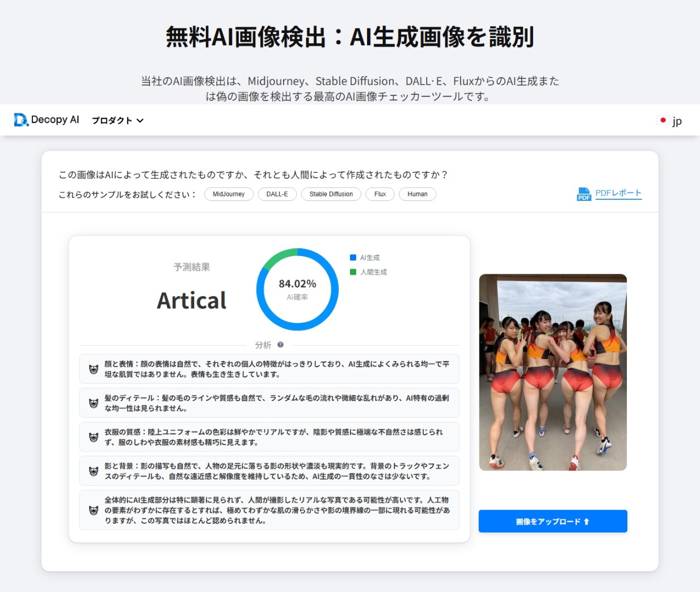Open the PDFレポート link

tap(618, 193)
